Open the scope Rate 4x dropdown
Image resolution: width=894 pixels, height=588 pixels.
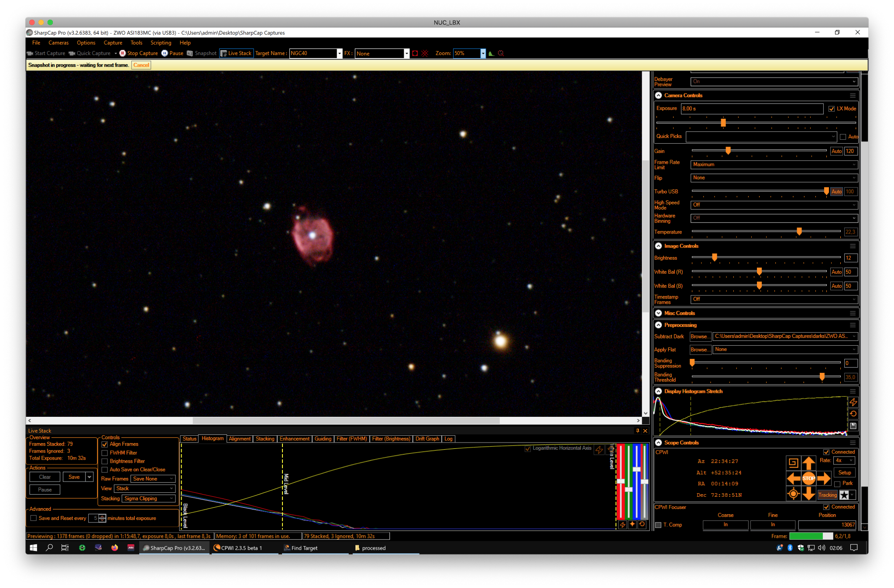coord(844,461)
